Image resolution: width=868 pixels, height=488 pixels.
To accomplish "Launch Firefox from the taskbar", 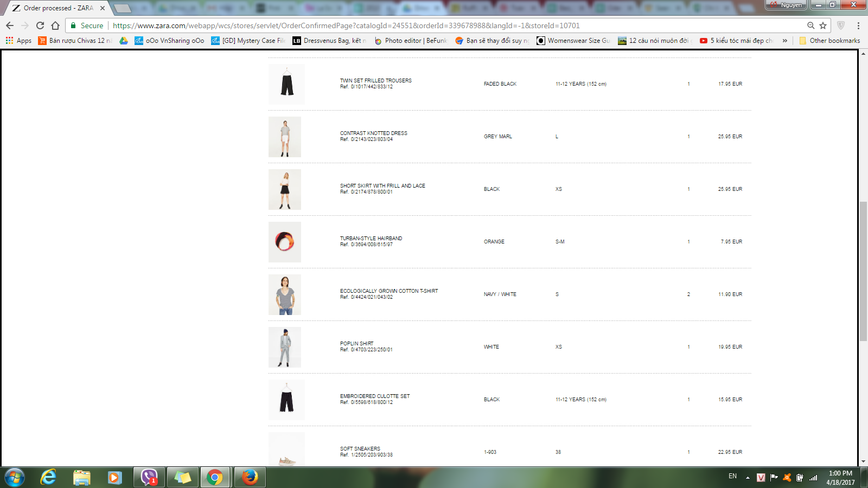I will [250, 477].
